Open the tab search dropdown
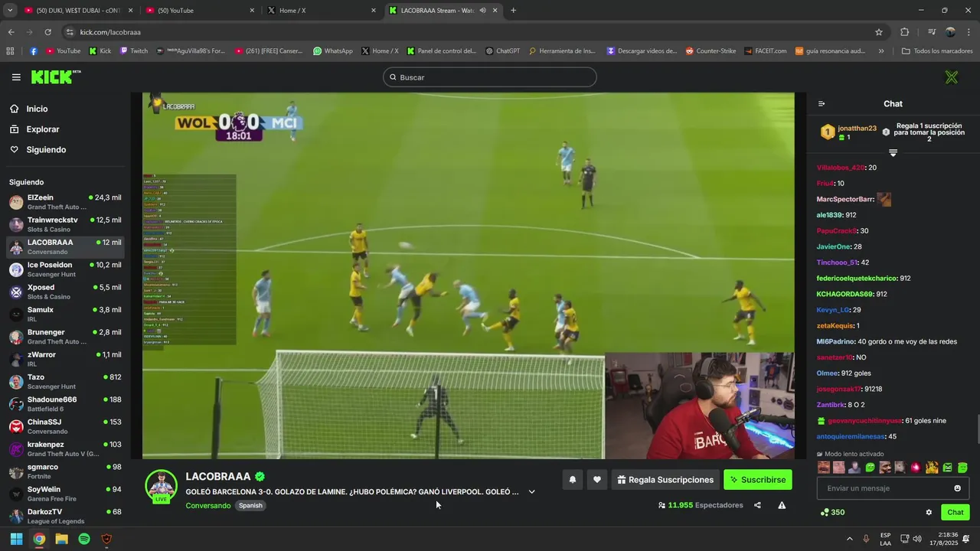This screenshot has width=980, height=551. coord(10,11)
